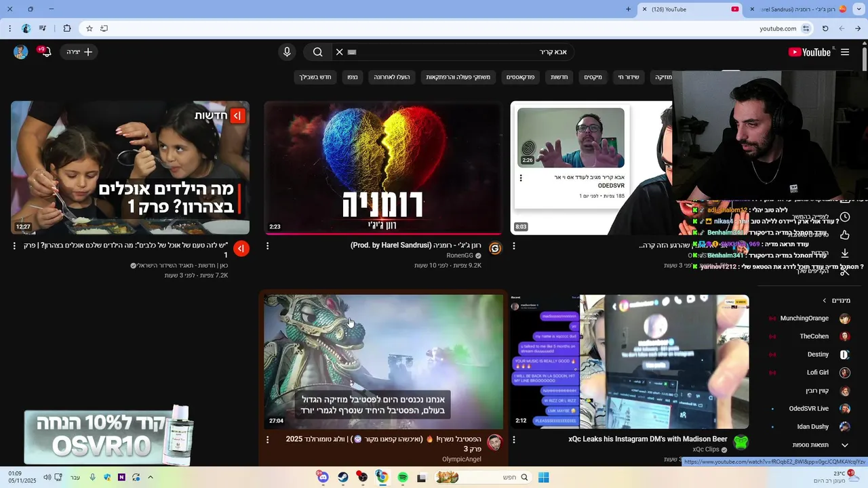Image resolution: width=868 pixels, height=488 pixels.
Task: Open Steam from the taskbar
Action: coord(343,478)
